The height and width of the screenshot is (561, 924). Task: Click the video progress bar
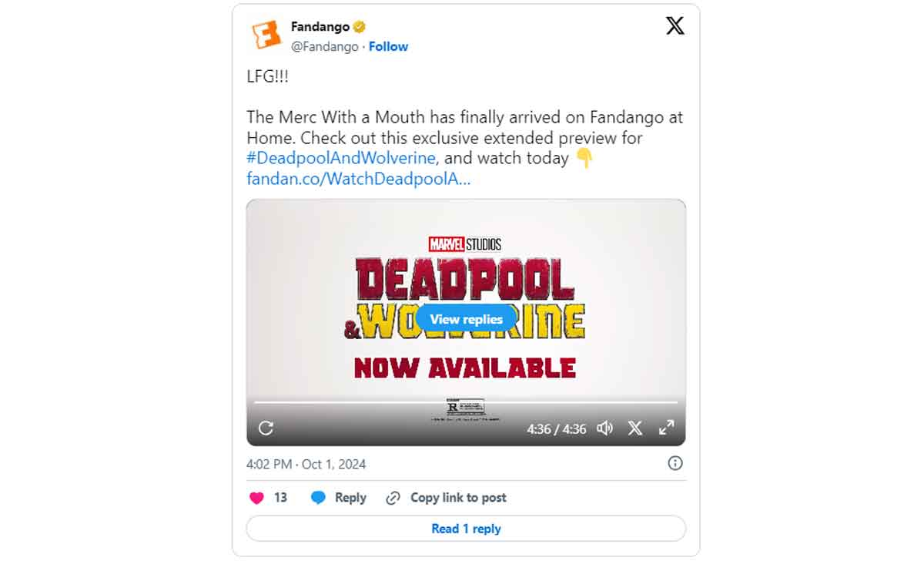[465, 401]
